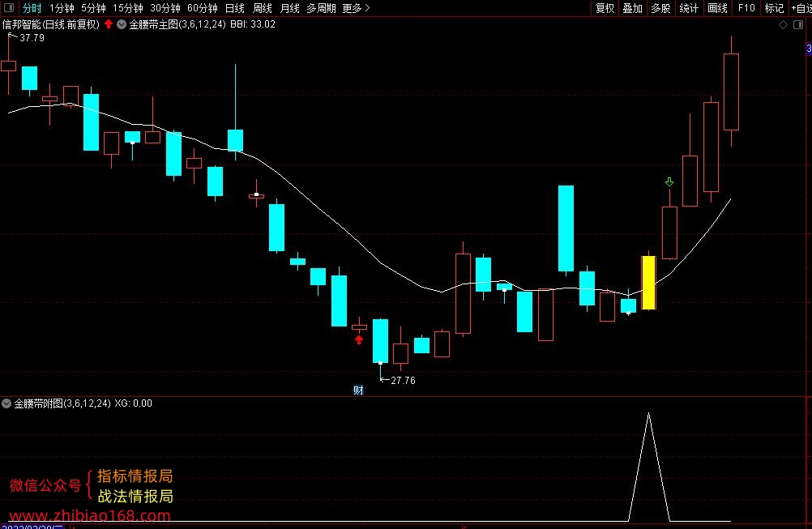The height and width of the screenshot is (529, 812).
Task: Select the 30分钟 period
Action: [165, 8]
